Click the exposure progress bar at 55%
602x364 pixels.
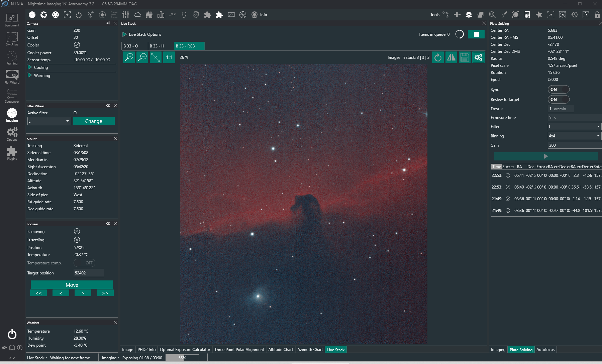(x=182, y=358)
